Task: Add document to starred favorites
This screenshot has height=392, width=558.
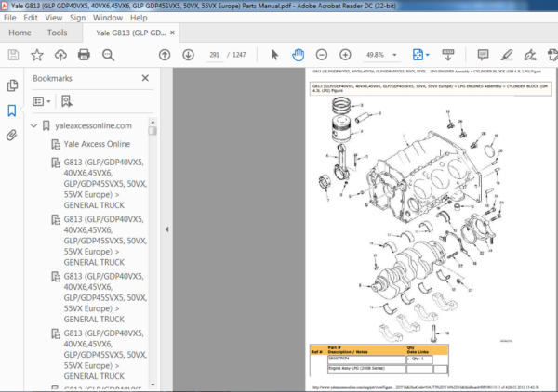Action: tap(37, 55)
